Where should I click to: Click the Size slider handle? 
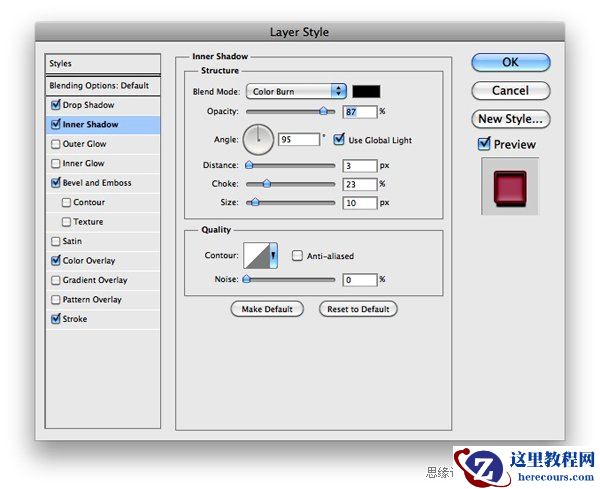254,202
